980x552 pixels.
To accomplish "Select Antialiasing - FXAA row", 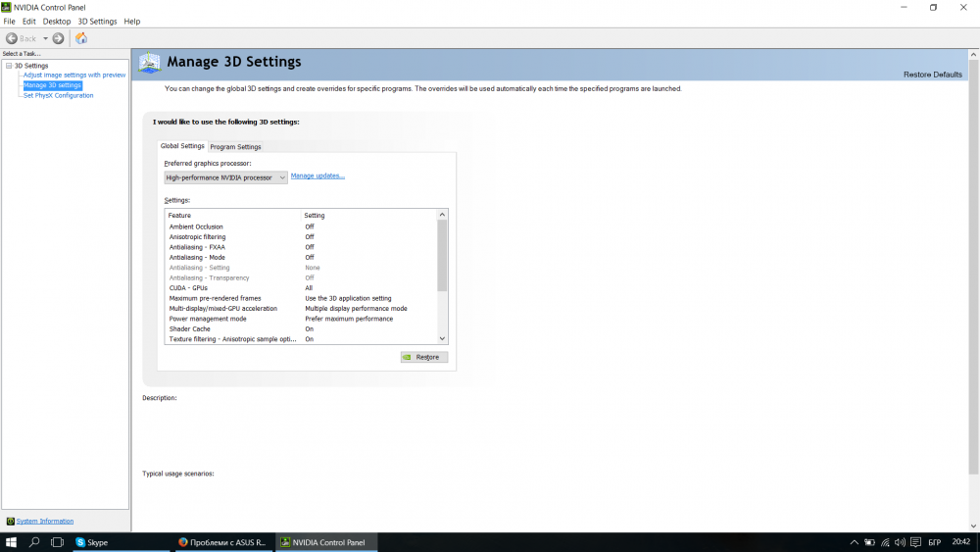I will point(302,247).
